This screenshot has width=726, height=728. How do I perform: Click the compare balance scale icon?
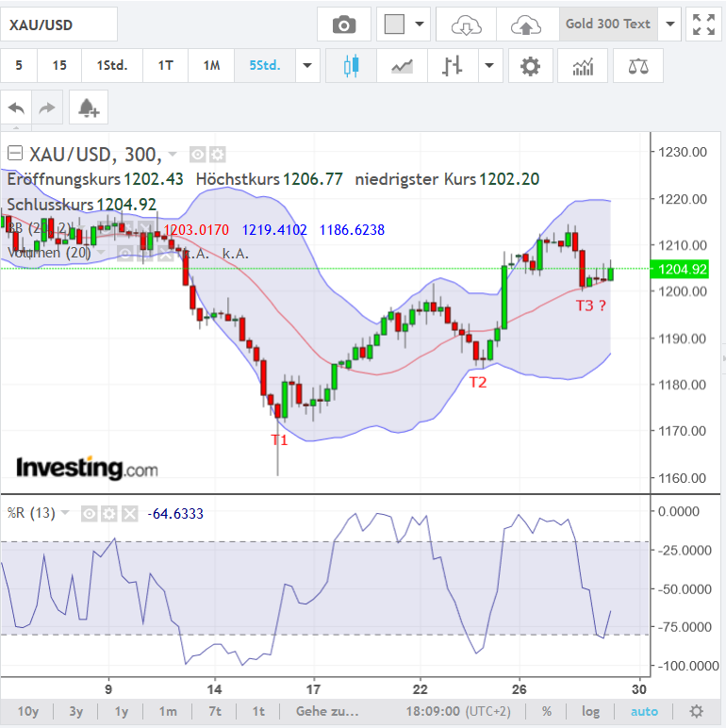[x=638, y=66]
